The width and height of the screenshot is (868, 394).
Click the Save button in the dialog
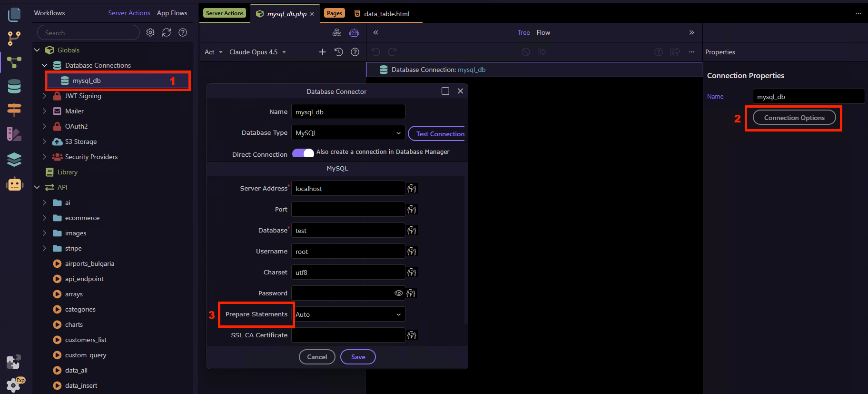click(x=358, y=357)
